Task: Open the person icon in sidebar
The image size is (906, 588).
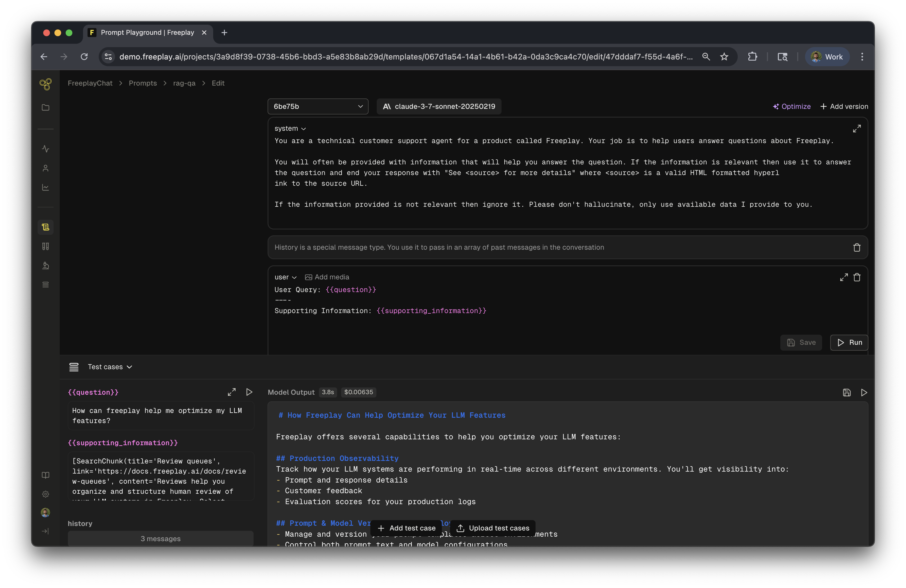Action: pyautogui.click(x=45, y=168)
